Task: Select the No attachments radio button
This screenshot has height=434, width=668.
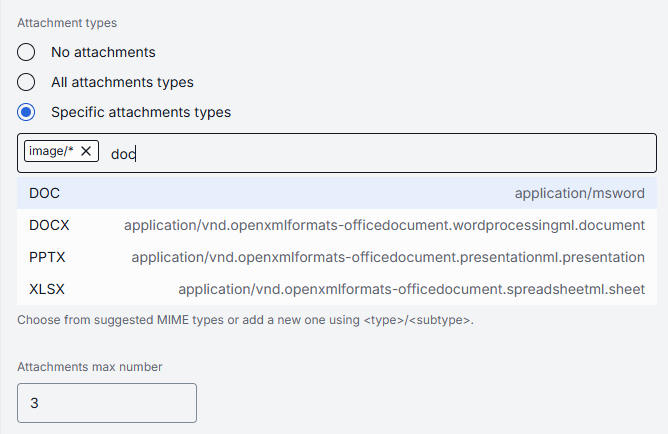Action: tap(27, 52)
